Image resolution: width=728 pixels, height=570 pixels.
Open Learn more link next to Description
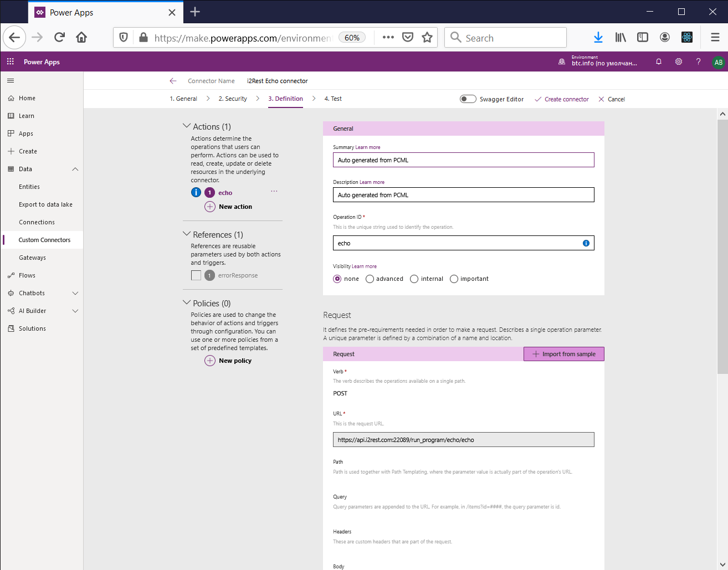coord(372,182)
